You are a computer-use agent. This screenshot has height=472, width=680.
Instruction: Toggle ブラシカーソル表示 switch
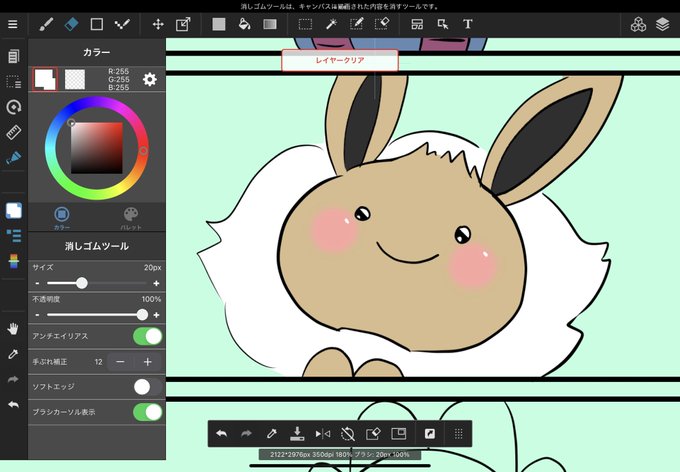coord(147,412)
